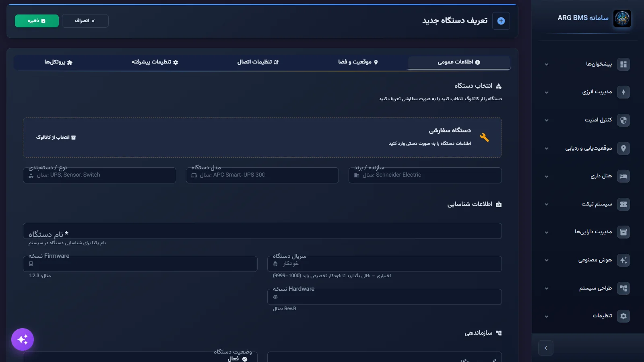Click the orange wrench custom device icon
This screenshot has height=362, width=644.
click(485, 138)
